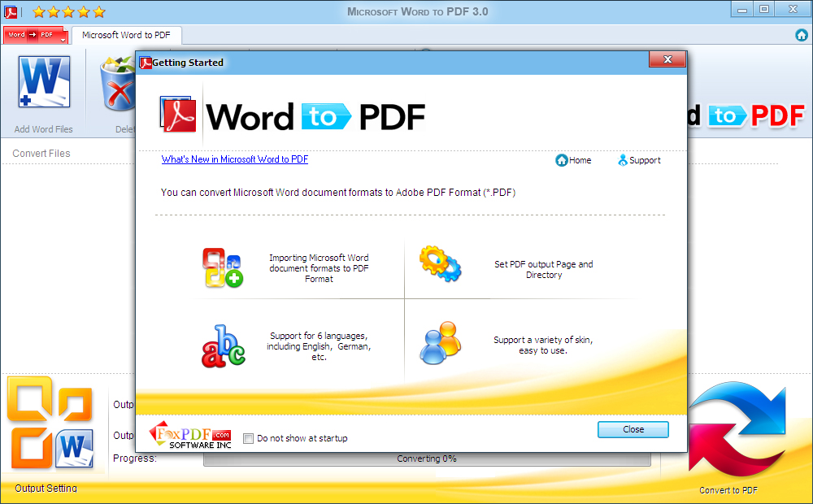Click the Add Word Files label
813x504 pixels.
coord(44,129)
